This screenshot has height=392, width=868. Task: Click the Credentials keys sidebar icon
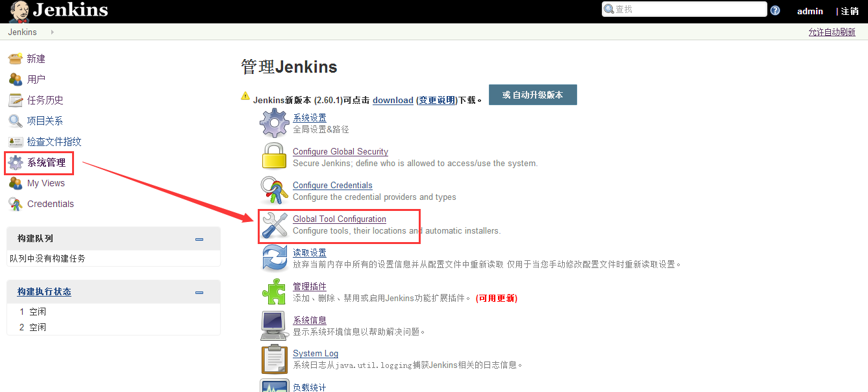coord(16,204)
